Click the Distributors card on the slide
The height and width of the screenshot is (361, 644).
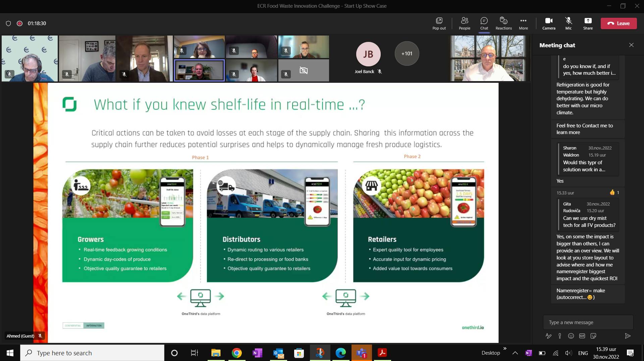[272, 226]
